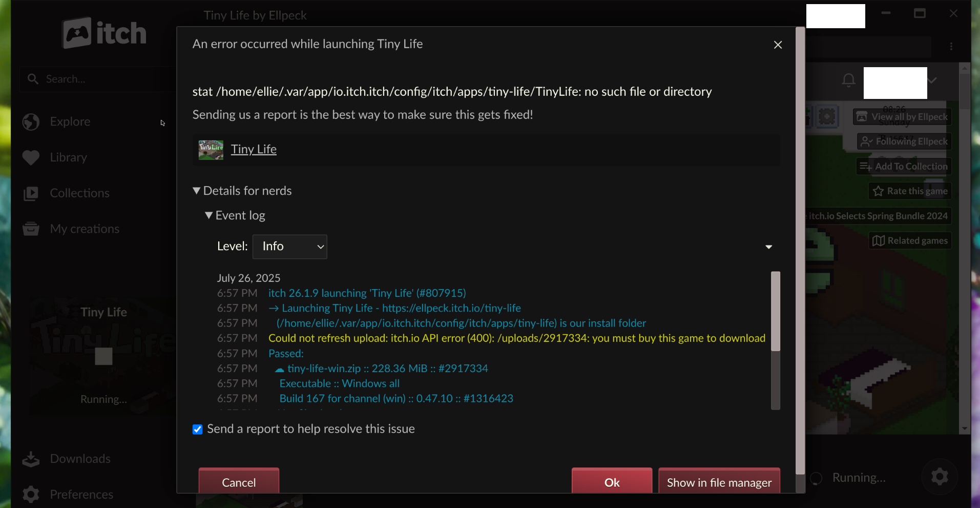The image size is (980, 508).
Task: Click the Cancel button
Action: click(239, 482)
